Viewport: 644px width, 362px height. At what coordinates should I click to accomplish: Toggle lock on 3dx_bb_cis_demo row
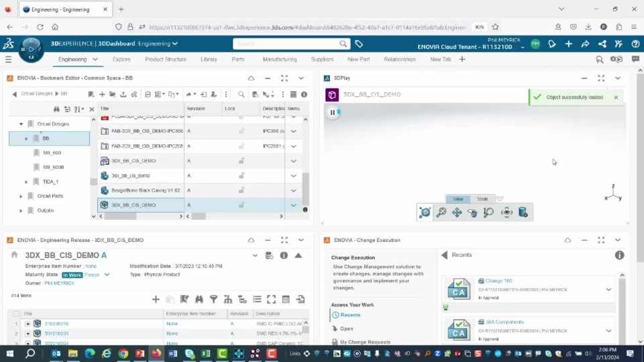241,175
